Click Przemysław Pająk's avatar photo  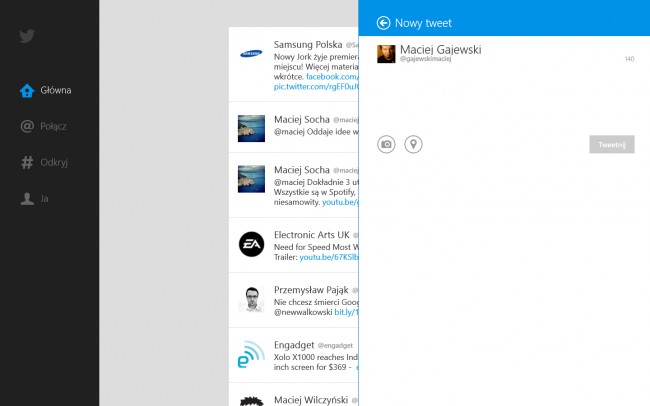251,299
